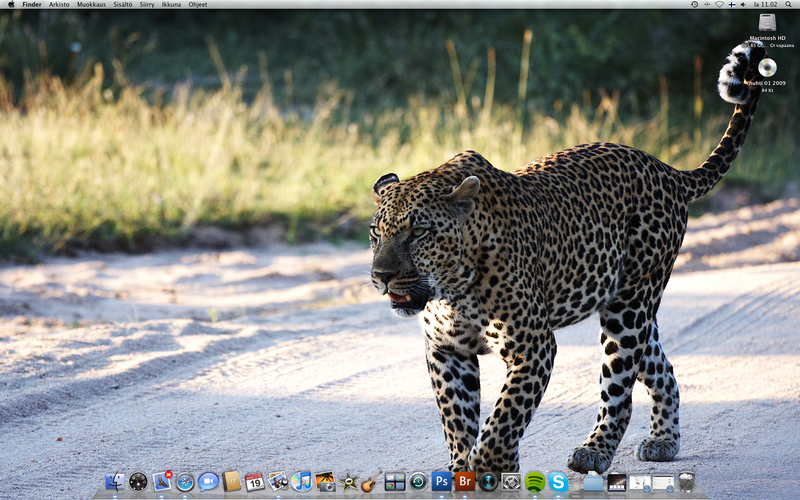Open Skype from the Dock

coord(558,482)
